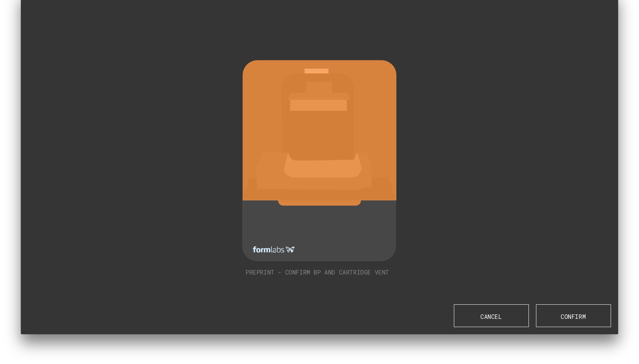Select the orange vent cap atop the cartridge

click(x=317, y=70)
